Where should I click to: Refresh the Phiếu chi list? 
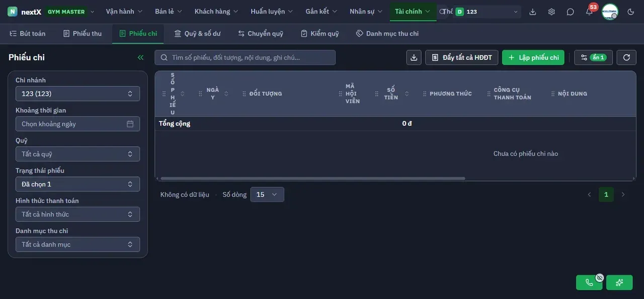tap(626, 57)
